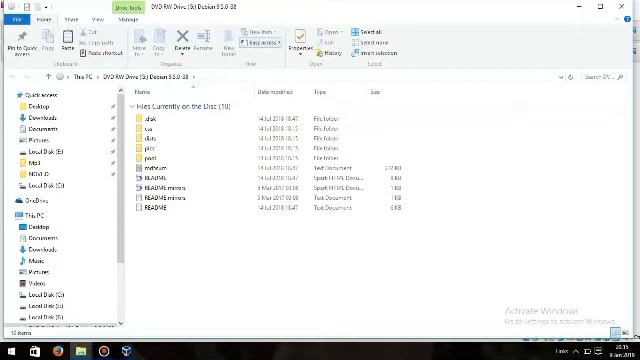The height and width of the screenshot is (360, 640).
Task: Open Firefox from the taskbar
Action: coord(58,351)
